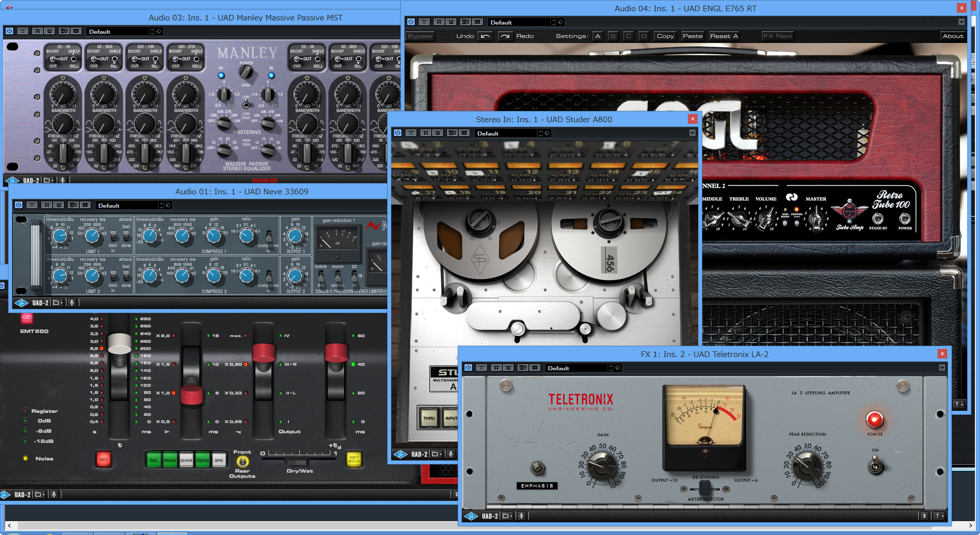Click Copy in ENGL settings bar
Image resolution: width=980 pixels, height=535 pixels.
[665, 36]
